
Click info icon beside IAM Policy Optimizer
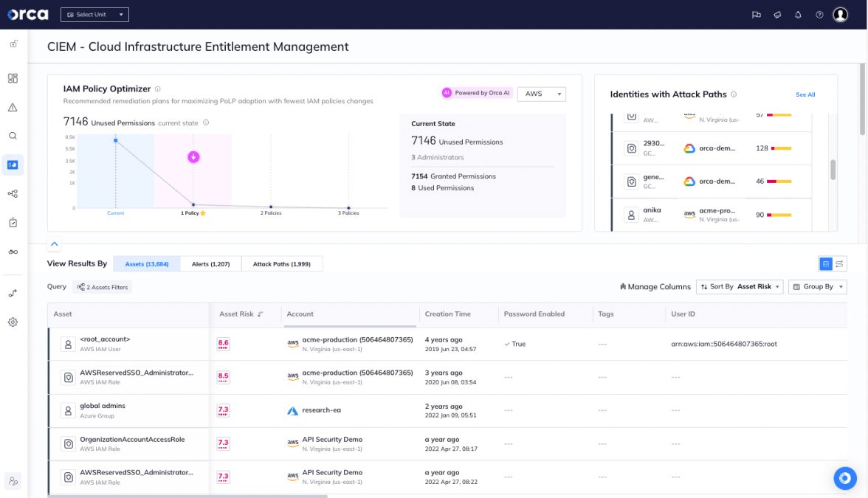pos(158,89)
